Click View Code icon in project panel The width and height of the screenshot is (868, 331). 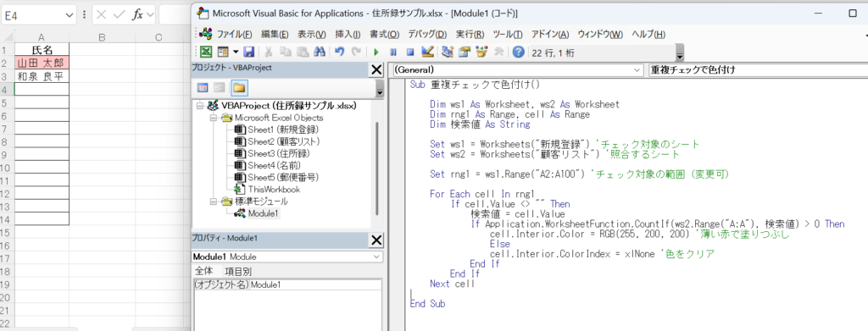(x=203, y=88)
